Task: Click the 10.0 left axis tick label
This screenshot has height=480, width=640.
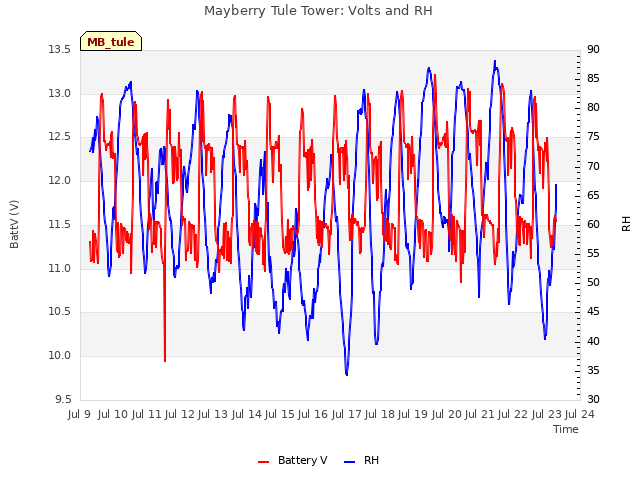Action: pyautogui.click(x=60, y=356)
